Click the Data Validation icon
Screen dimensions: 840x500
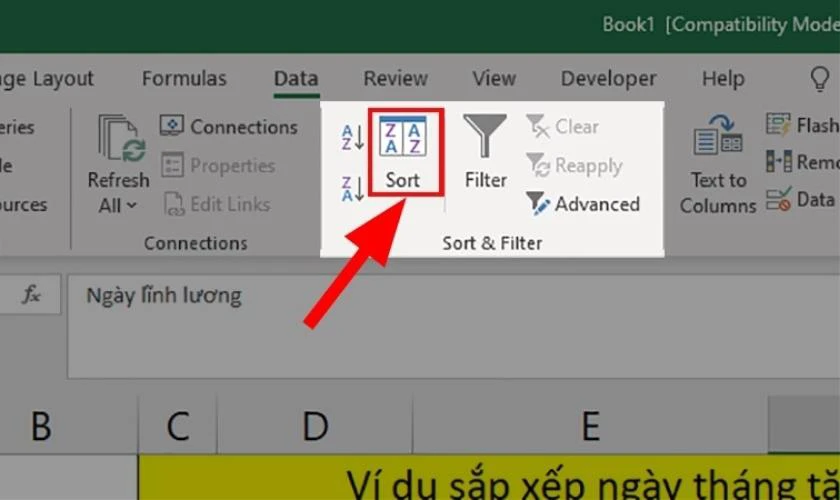[778, 199]
